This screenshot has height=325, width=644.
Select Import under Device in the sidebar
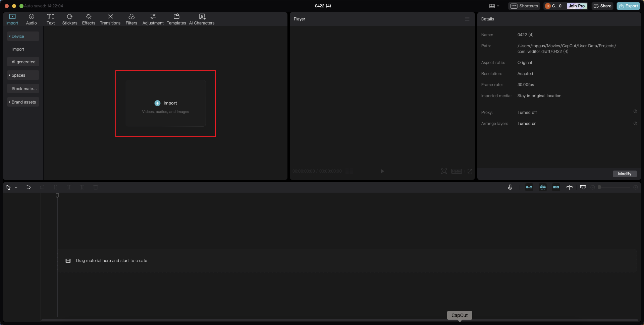(18, 49)
